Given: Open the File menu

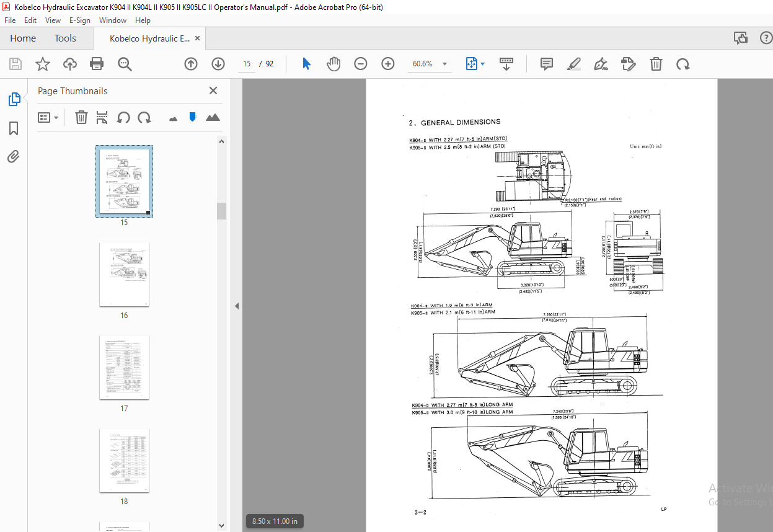Looking at the screenshot, I should (10, 20).
